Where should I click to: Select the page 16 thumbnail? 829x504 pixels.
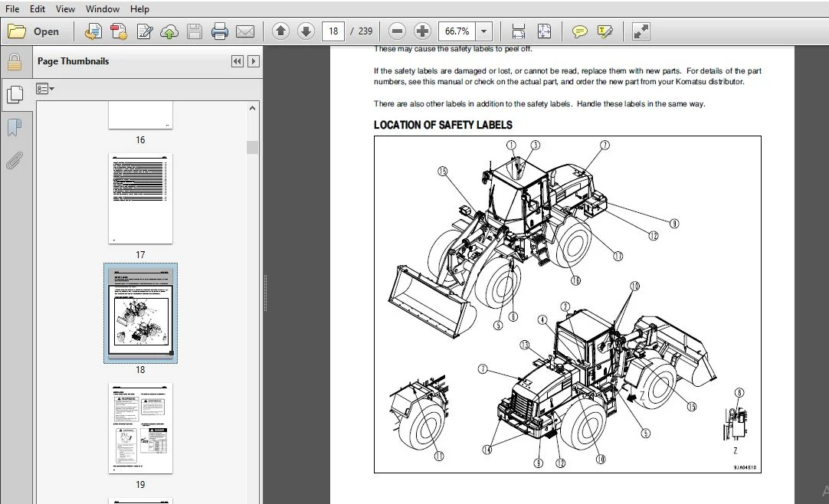[x=140, y=115]
